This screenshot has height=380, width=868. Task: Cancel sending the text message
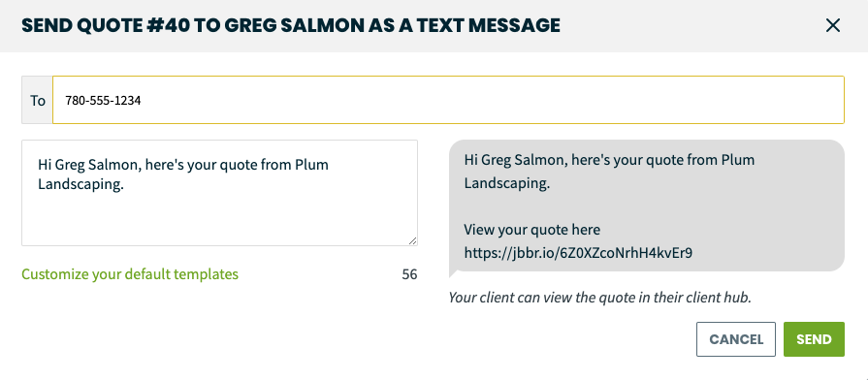[x=736, y=339]
